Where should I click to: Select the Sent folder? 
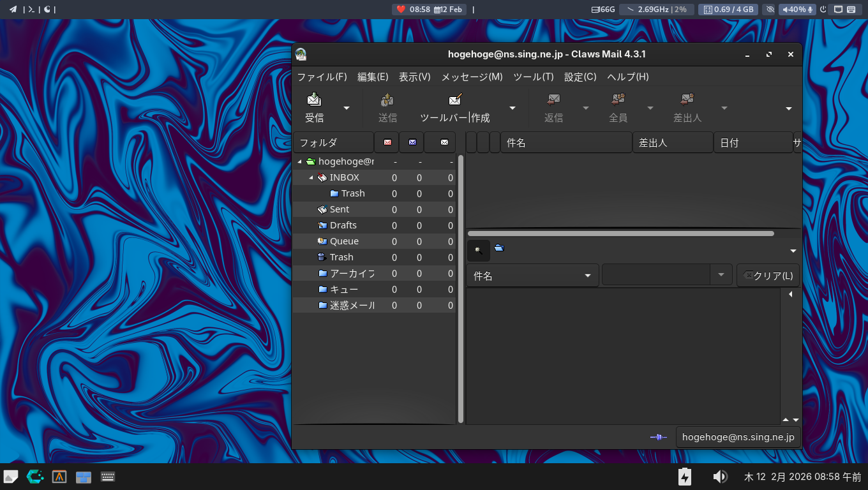pos(374,209)
